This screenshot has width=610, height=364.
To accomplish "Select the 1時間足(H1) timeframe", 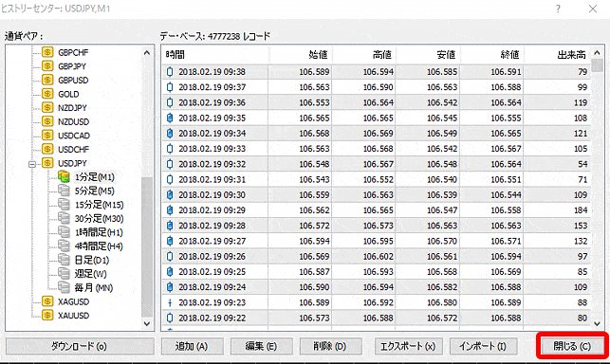I will [x=99, y=232].
